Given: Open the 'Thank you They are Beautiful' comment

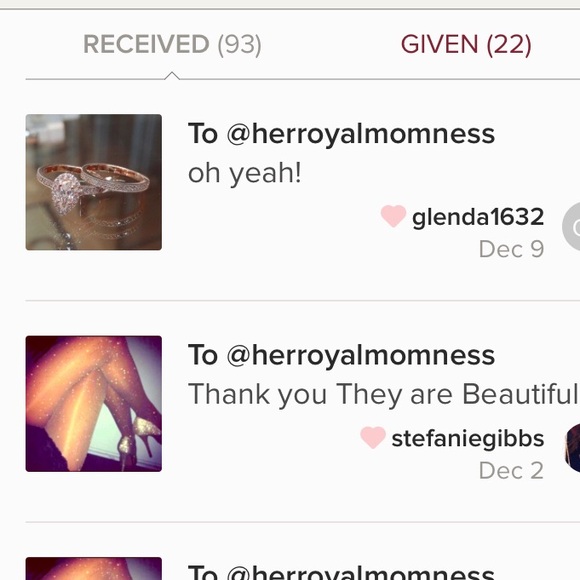Looking at the screenshot, I should (384, 395).
